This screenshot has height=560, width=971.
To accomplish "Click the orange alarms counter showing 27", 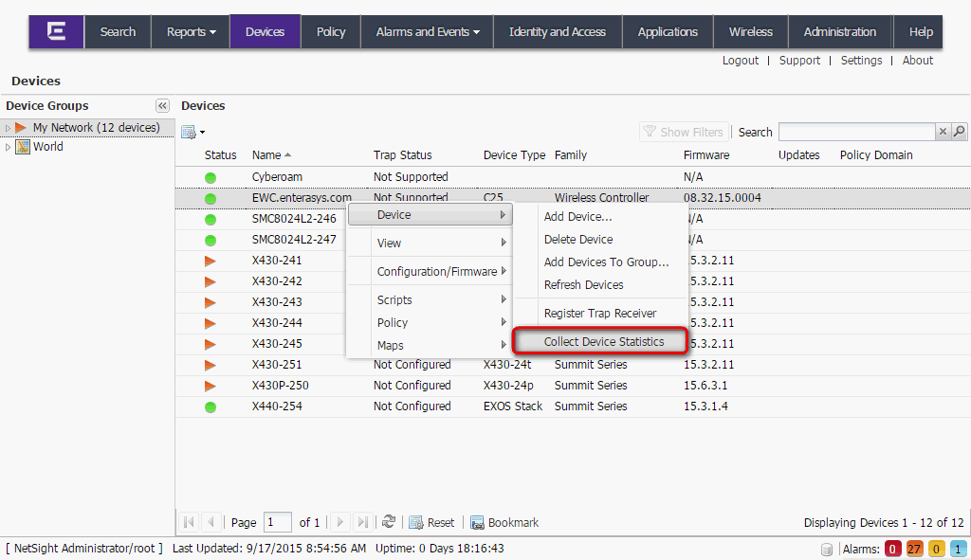I will tap(914, 549).
